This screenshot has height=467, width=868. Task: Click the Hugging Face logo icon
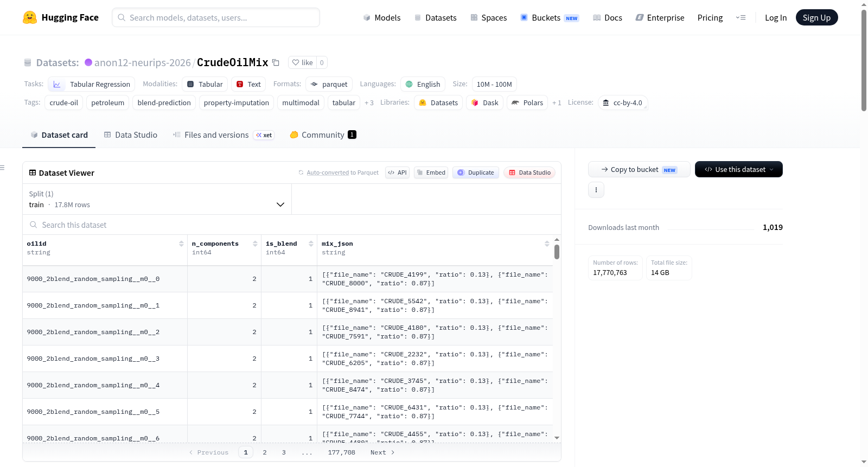point(30,17)
